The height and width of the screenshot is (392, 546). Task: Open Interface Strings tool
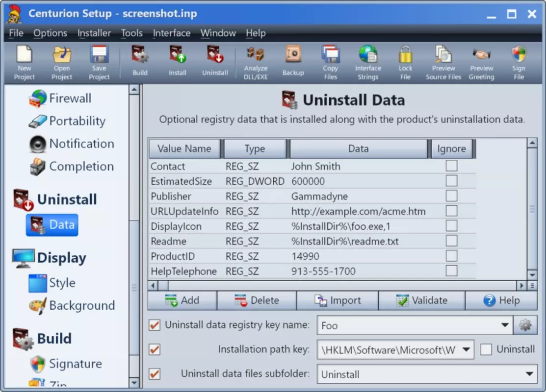click(x=368, y=63)
